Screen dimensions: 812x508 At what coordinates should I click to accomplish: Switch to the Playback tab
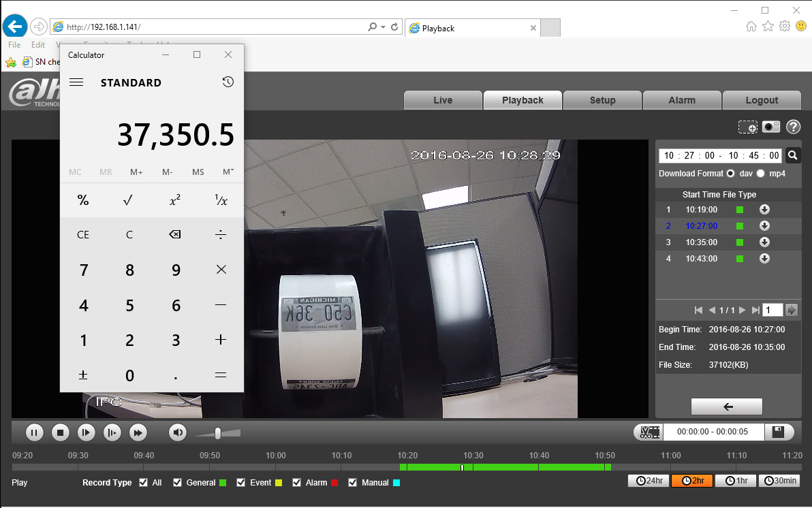[x=522, y=100]
